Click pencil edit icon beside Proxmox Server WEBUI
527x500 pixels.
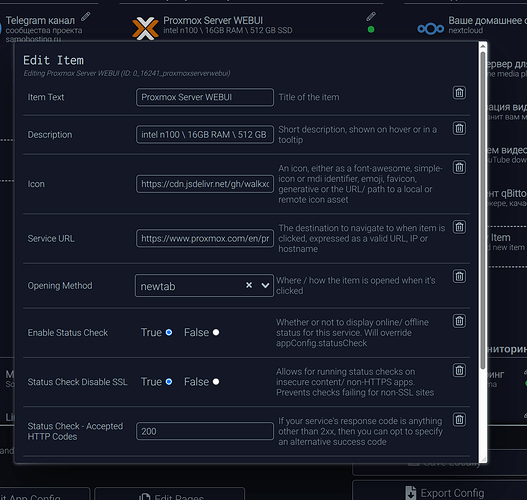click(371, 16)
